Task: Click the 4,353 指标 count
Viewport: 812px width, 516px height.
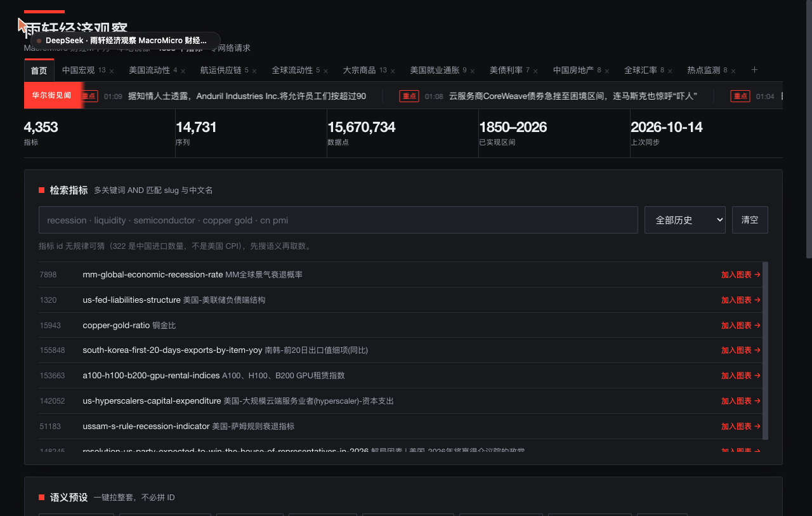Action: (41, 133)
